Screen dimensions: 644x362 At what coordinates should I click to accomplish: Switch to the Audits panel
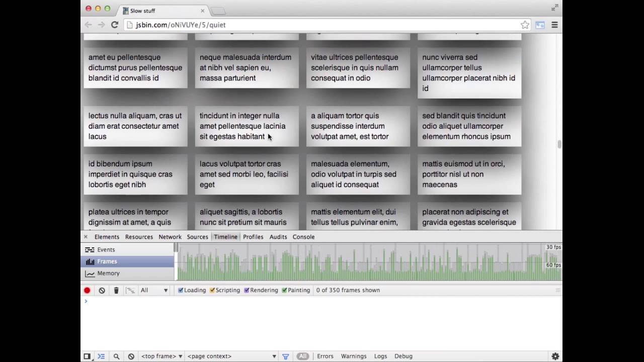(278, 237)
